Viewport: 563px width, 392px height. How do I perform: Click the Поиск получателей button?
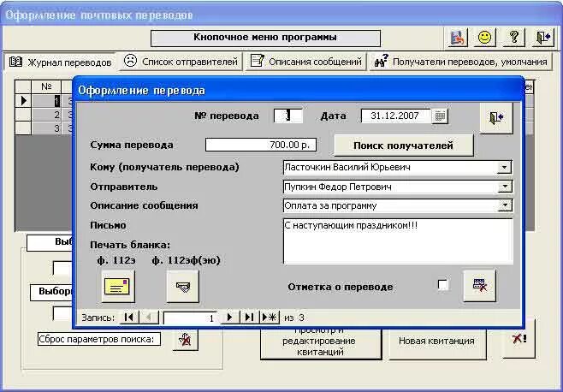tap(403, 146)
